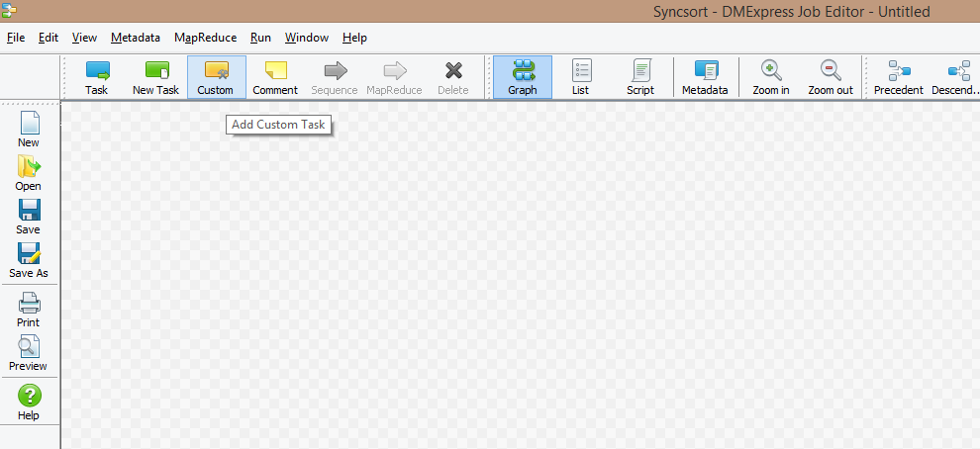Switch to List view
The width and height of the screenshot is (980, 449).
(x=581, y=77)
